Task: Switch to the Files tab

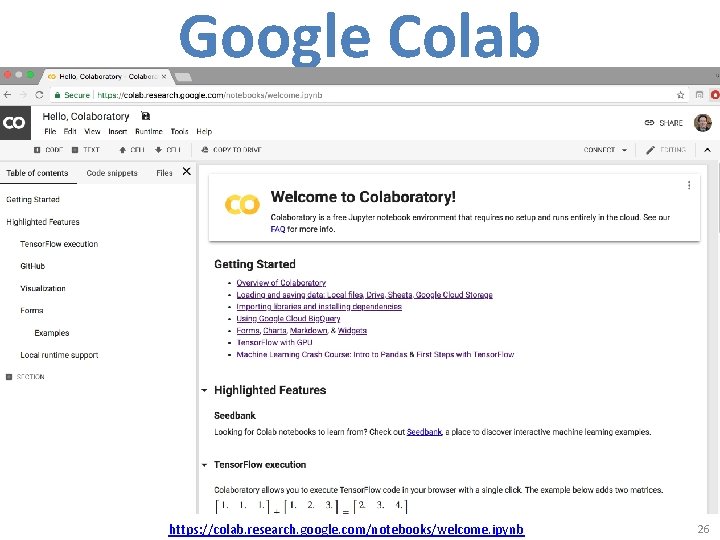Action: (x=164, y=173)
